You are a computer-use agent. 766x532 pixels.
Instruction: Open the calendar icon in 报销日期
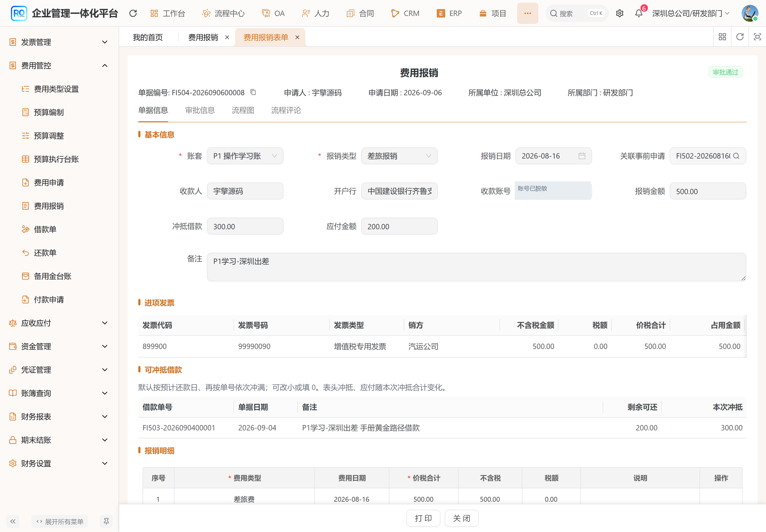(x=582, y=156)
